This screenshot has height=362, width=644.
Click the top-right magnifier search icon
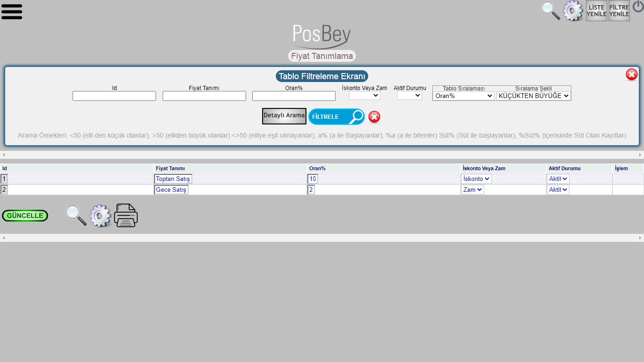[x=550, y=10]
